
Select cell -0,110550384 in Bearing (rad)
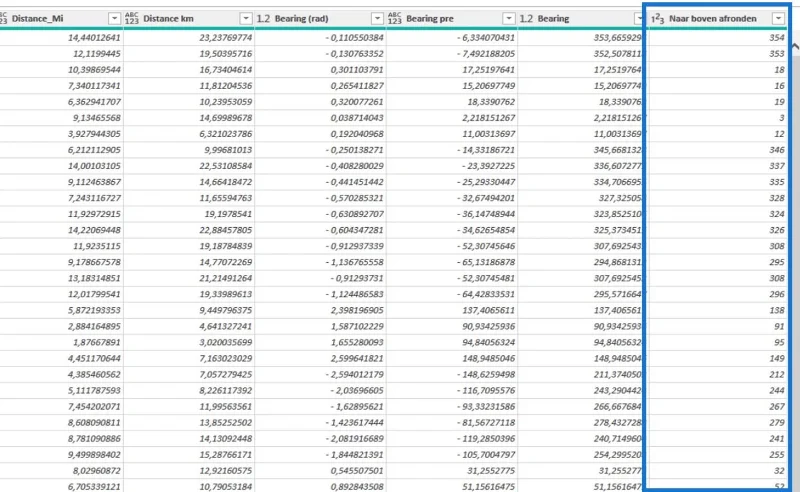coord(355,37)
